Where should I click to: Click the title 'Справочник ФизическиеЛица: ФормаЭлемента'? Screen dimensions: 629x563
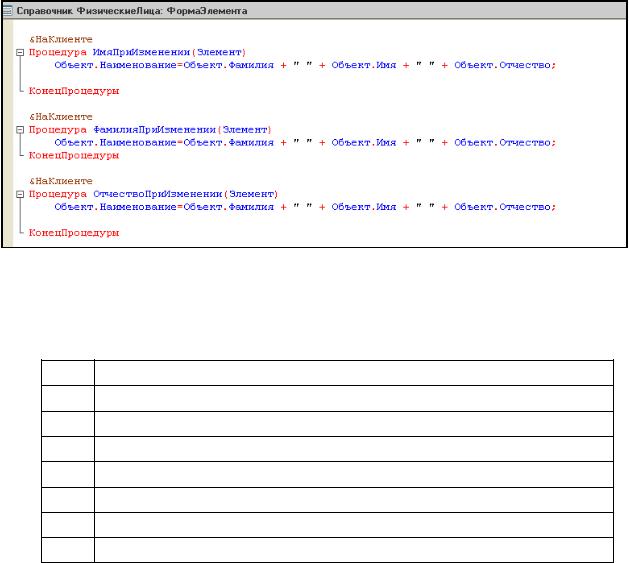point(132,11)
